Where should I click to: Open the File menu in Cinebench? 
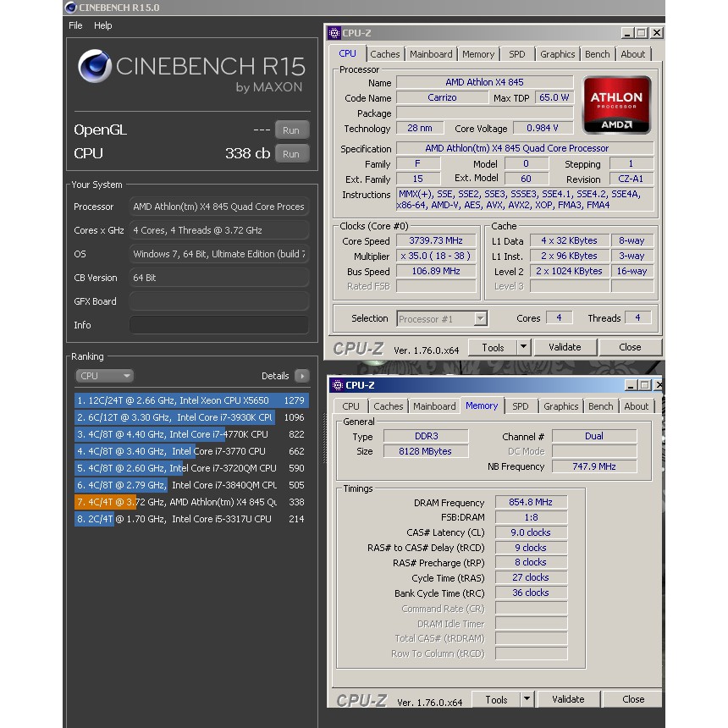point(75,25)
